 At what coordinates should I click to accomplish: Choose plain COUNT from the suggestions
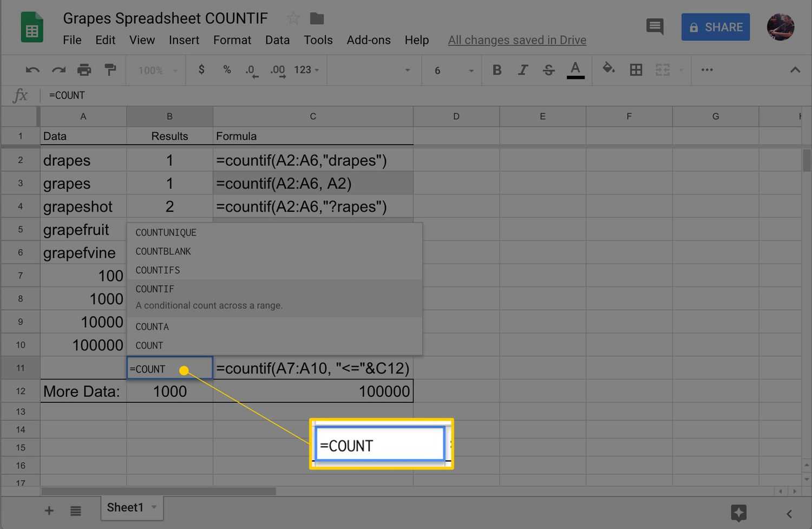point(274,345)
